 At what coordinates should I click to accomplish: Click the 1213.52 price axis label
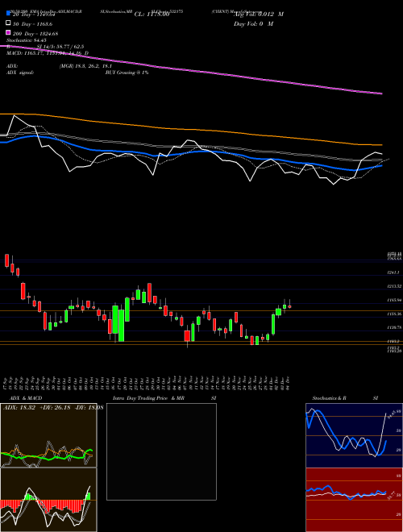click(395, 286)
